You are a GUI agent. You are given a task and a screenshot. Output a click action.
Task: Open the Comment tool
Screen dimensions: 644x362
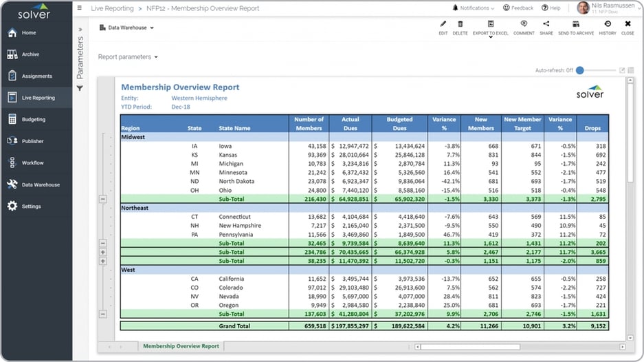(x=523, y=24)
